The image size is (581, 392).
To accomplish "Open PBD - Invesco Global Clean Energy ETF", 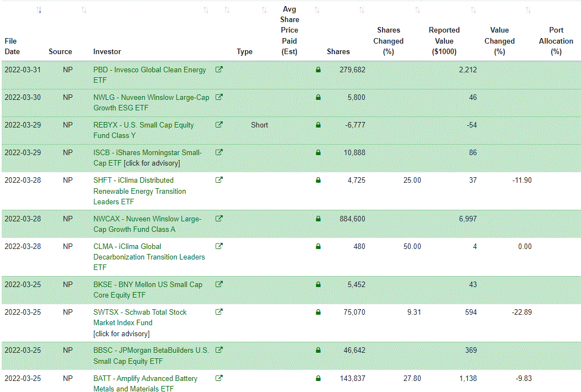I will click(150, 75).
